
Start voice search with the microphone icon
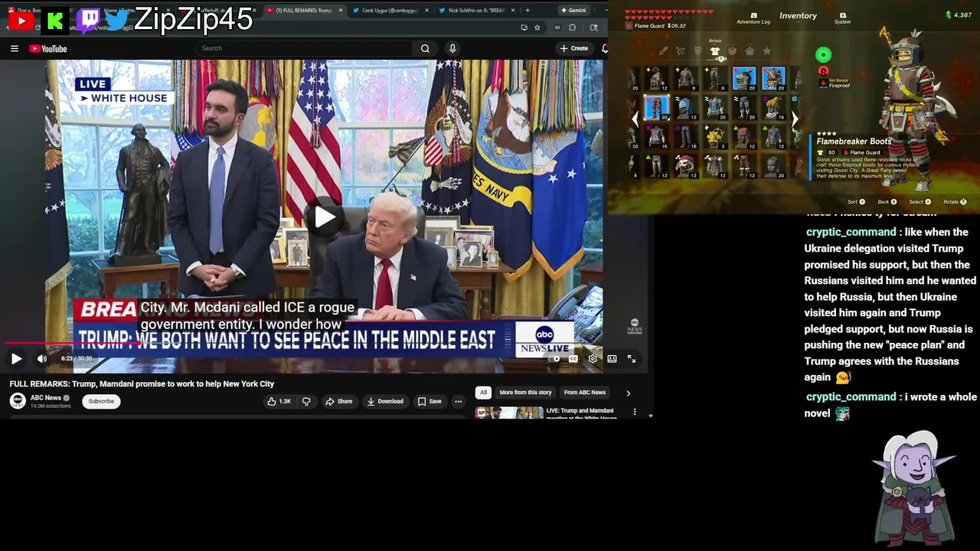coord(452,48)
